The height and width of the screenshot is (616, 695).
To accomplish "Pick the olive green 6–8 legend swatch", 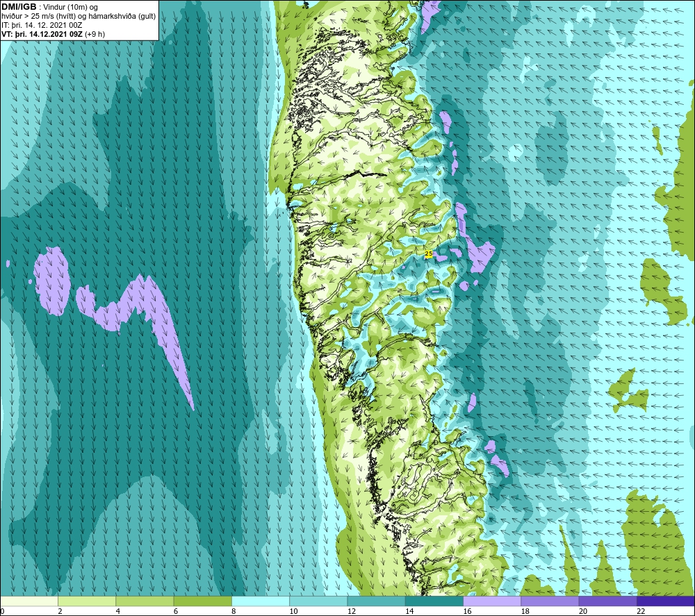I will pyautogui.click(x=202, y=601).
